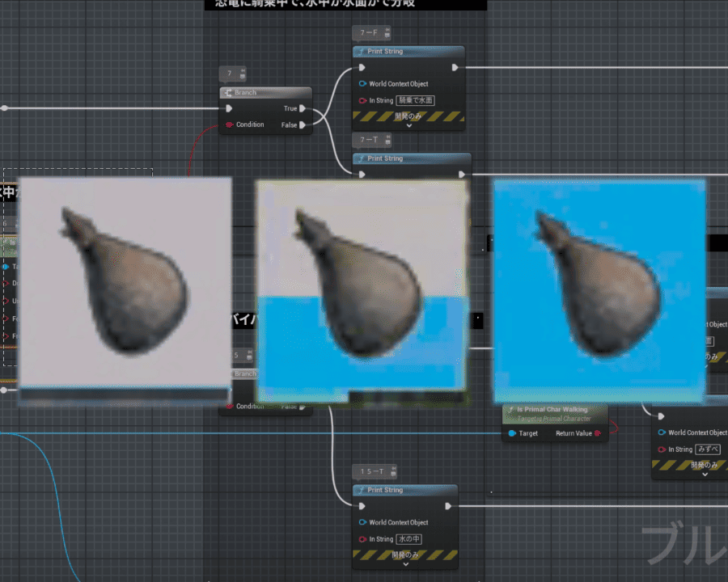Screen dimensions: 728x582
Task: Click the reroute node on the wire into Branch 7
Action: tap(4, 108)
